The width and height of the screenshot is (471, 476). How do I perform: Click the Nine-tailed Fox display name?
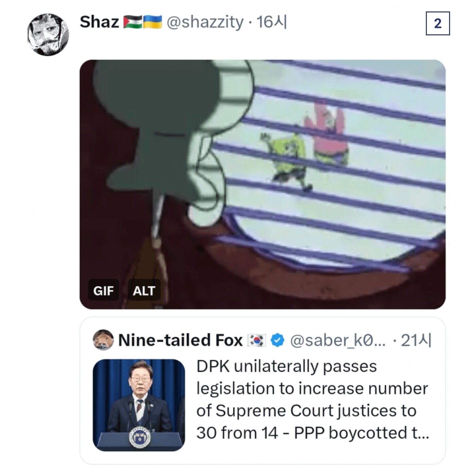click(181, 340)
